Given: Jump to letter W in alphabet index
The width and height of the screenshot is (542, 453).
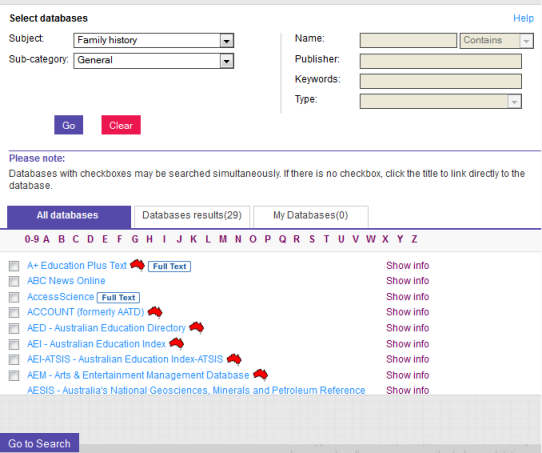Looking at the screenshot, I should pos(371,239).
